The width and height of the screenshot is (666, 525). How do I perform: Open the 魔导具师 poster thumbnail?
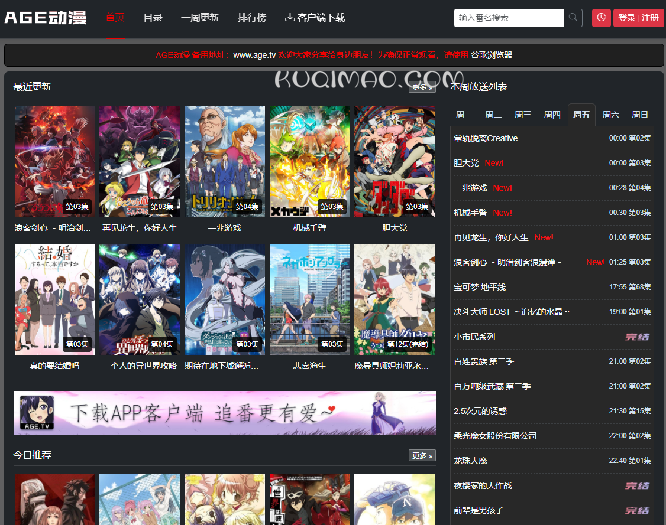click(x=395, y=299)
